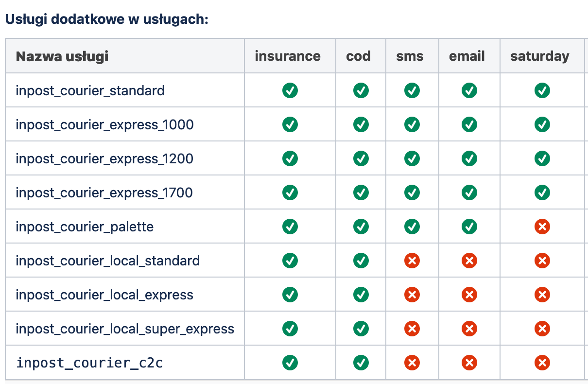This screenshot has width=588, height=384.
Task: Click the inpost_courier_c2c service name
Action: [89, 363]
